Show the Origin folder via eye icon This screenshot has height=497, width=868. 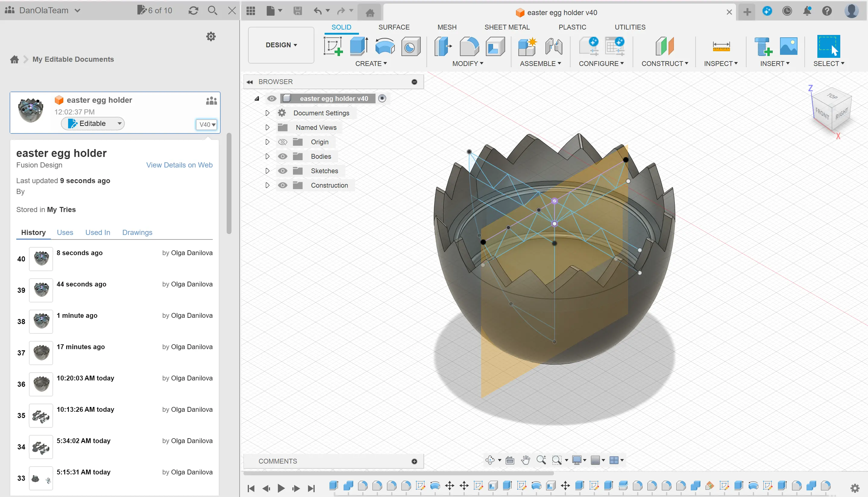tap(282, 142)
